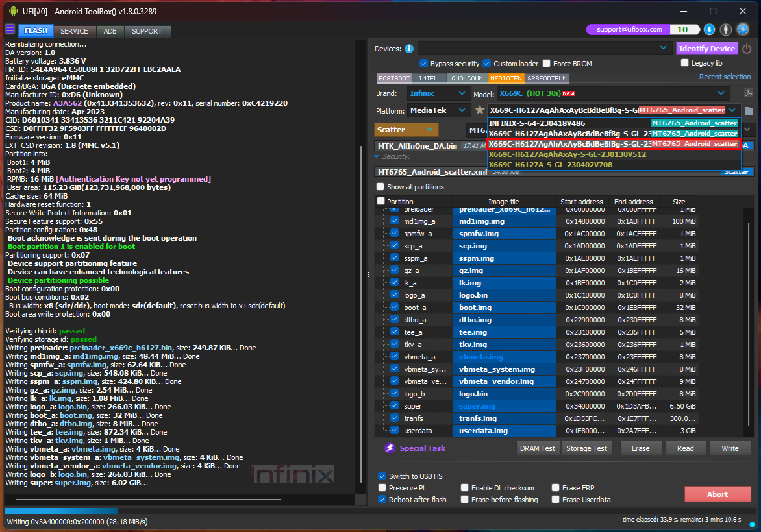Click the blue download updates icon

709,30
